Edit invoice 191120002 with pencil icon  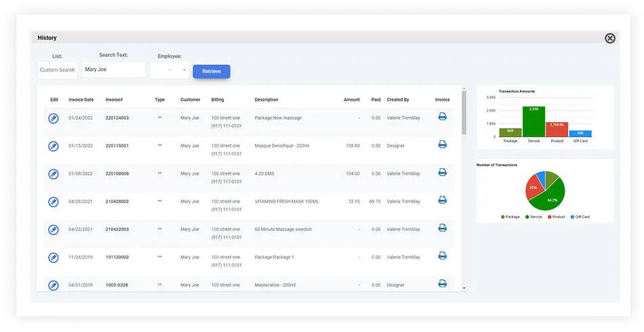tap(54, 257)
